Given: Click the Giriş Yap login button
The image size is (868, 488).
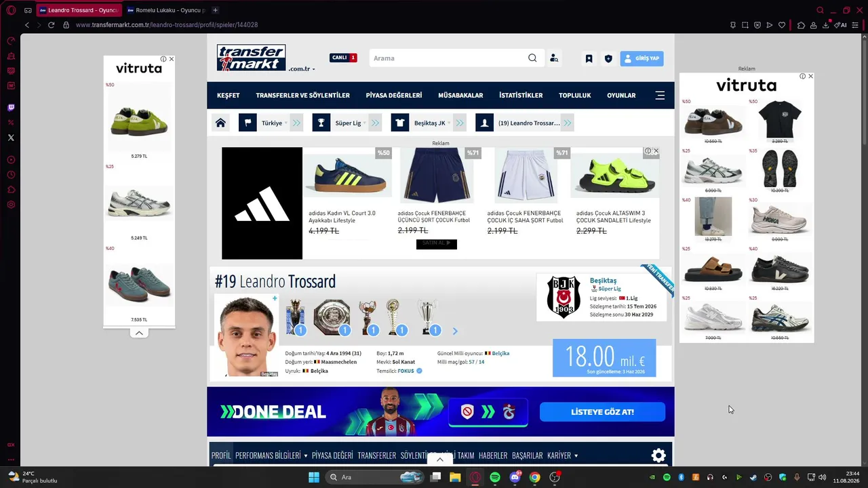Looking at the screenshot, I should coord(642,59).
